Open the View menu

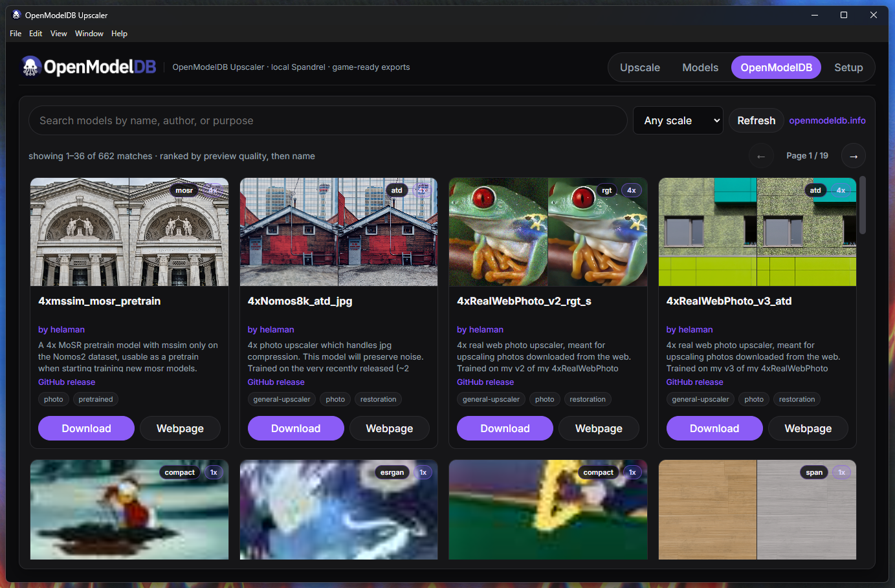59,34
